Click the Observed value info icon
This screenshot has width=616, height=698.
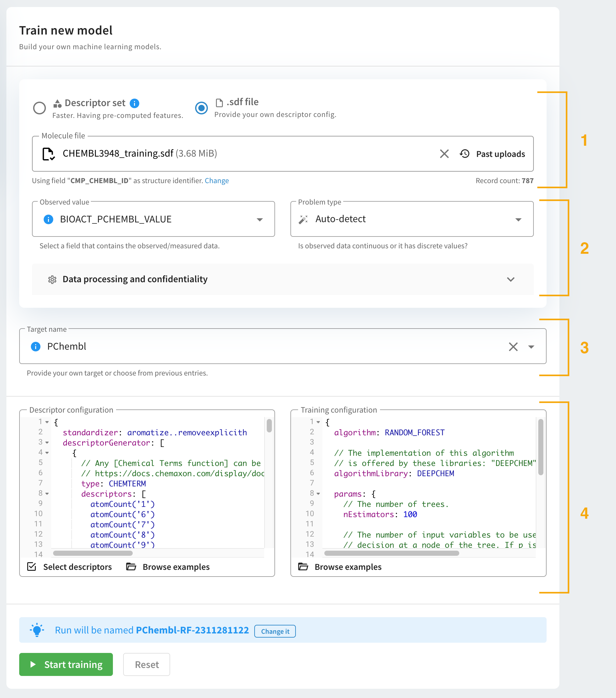click(x=49, y=219)
